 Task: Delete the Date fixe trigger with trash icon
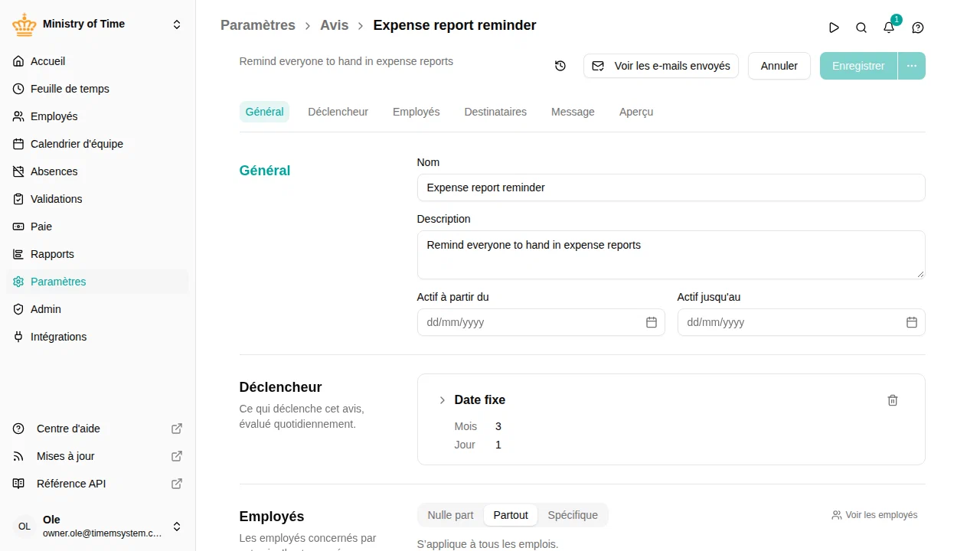(x=893, y=400)
